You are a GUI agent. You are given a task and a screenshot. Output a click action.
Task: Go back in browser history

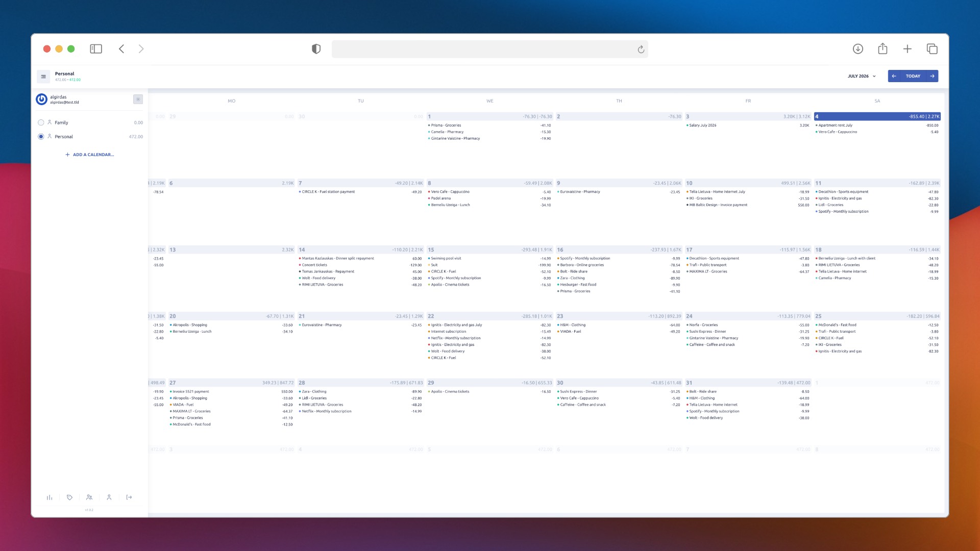(121, 49)
